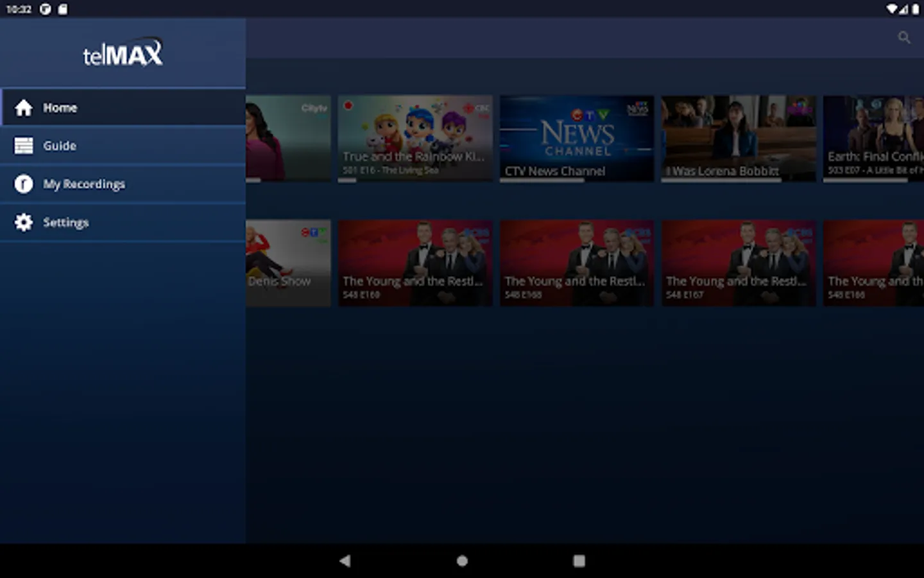Viewport: 924px width, 578px height.
Task: Tap the Android back navigation button
Action: [x=345, y=561]
